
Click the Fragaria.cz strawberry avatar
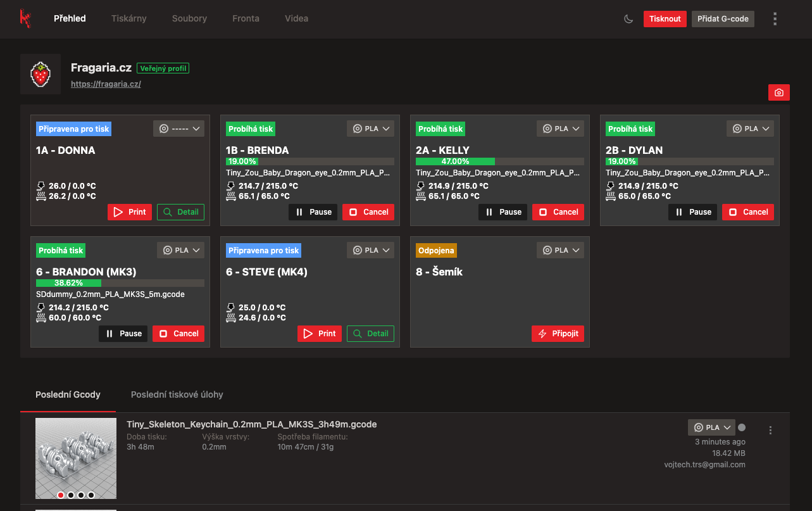coord(41,74)
